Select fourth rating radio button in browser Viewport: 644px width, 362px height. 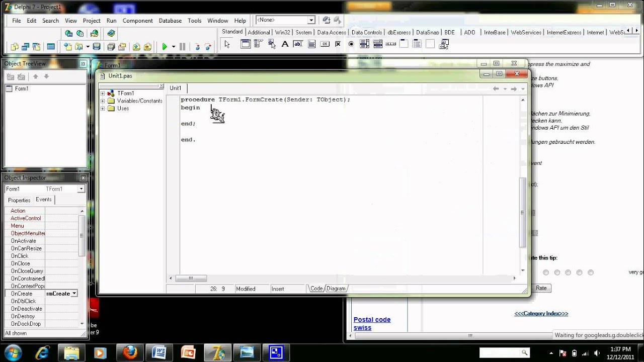(x=579, y=273)
